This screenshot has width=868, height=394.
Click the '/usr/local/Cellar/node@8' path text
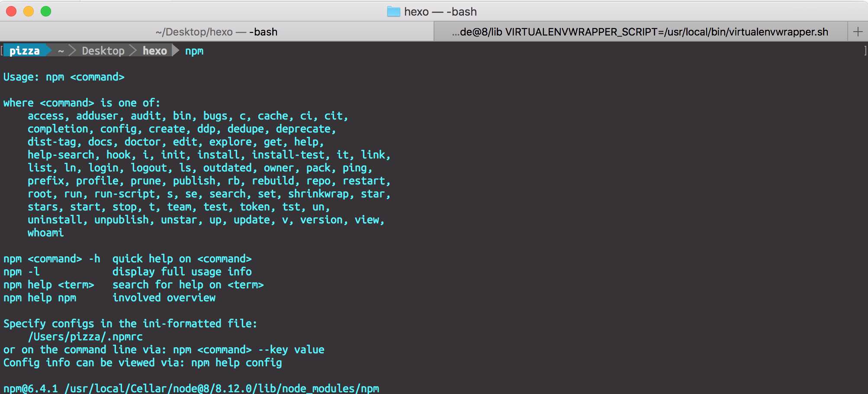click(139, 388)
